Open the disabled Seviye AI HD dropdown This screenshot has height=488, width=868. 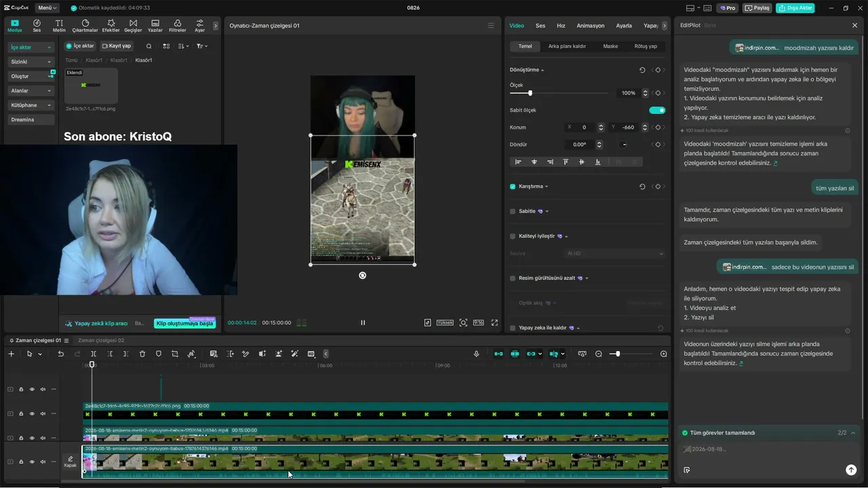coord(614,253)
